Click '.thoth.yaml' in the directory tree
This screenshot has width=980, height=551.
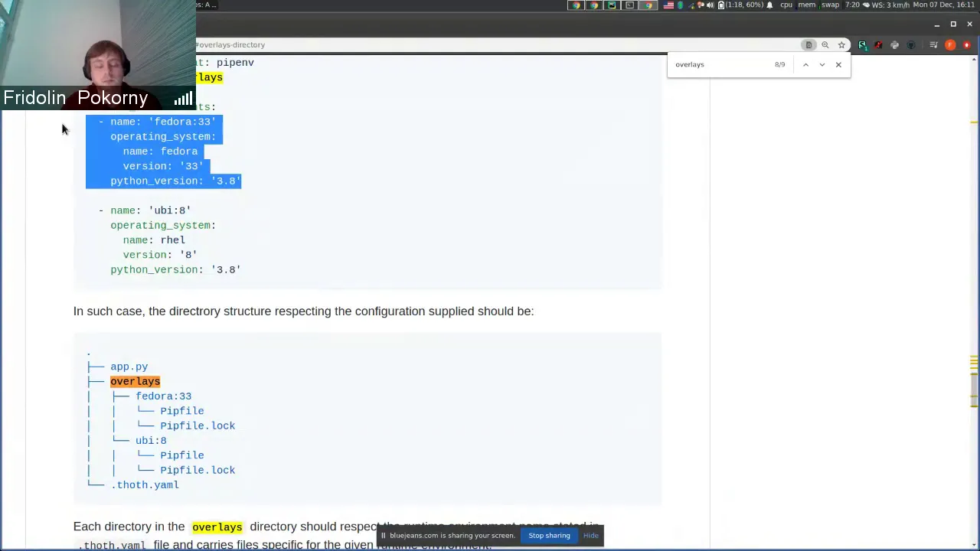[145, 485]
